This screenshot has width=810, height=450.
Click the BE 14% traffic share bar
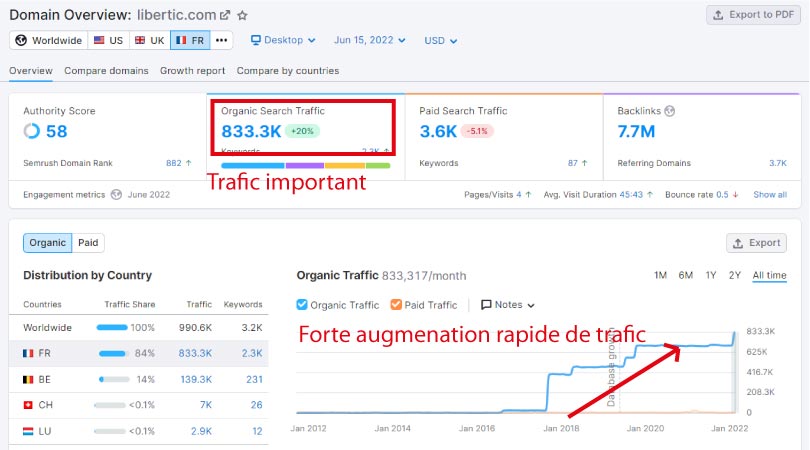114,380
